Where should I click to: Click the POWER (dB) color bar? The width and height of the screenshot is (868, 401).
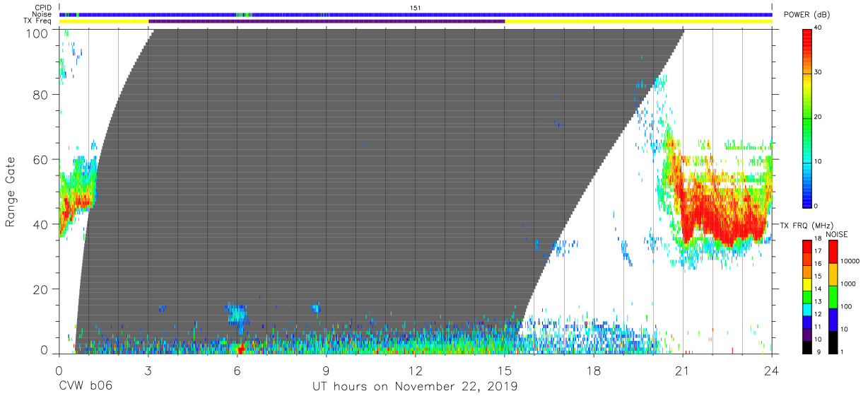[807, 117]
